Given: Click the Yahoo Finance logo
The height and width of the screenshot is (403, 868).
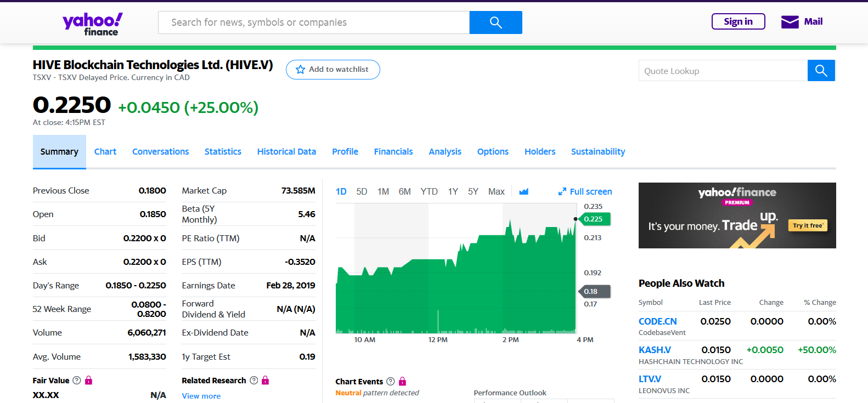Looking at the screenshot, I should (x=93, y=24).
